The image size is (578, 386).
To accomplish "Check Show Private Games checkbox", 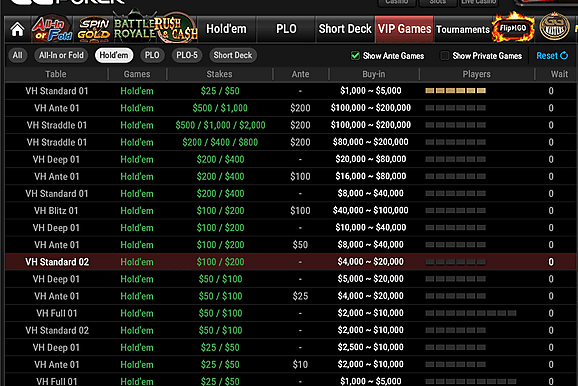I will 445,56.
